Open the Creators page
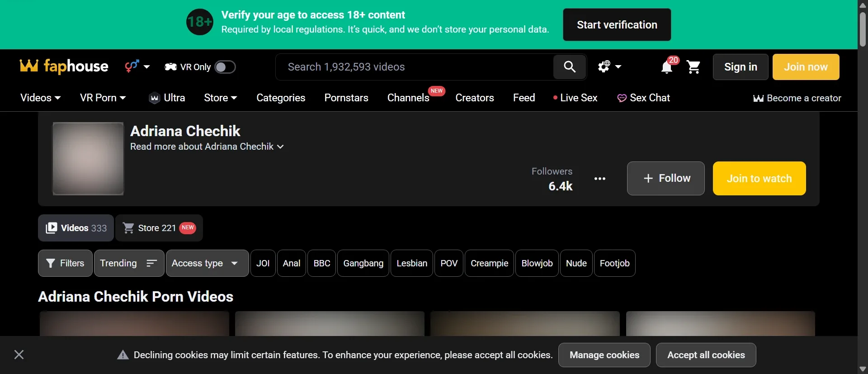This screenshot has height=374, width=868. click(475, 98)
